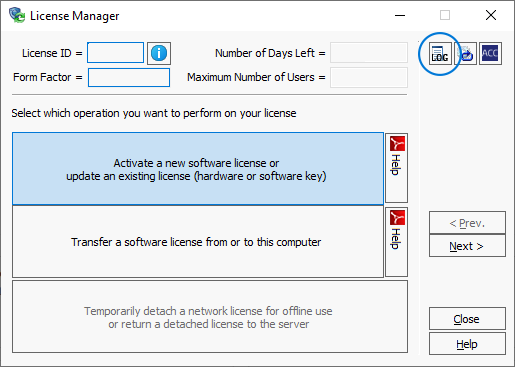Open PDF Help for the Transfer option
Screen dimensions: 515x367
(397, 242)
